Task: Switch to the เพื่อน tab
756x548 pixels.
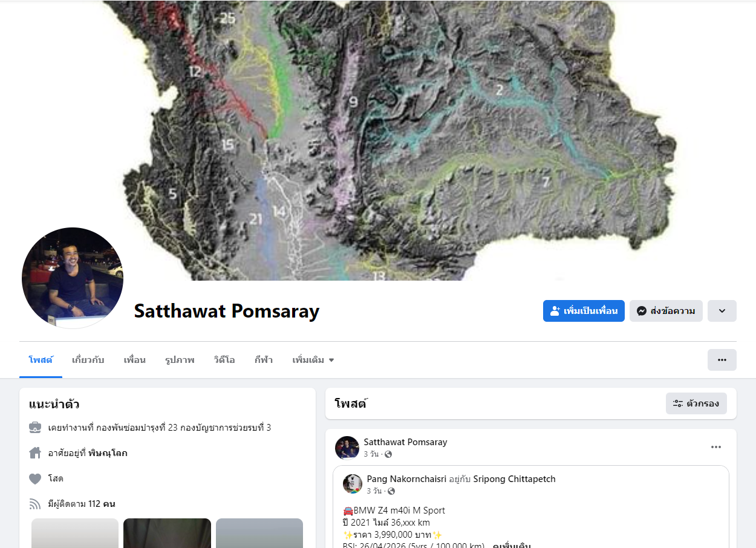Action: pyautogui.click(x=134, y=360)
